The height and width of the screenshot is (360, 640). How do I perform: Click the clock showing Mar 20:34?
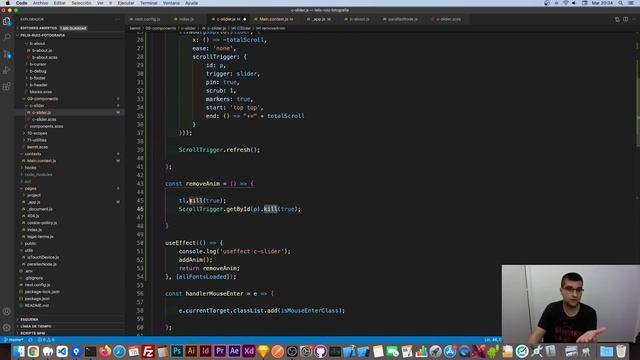point(602,3)
